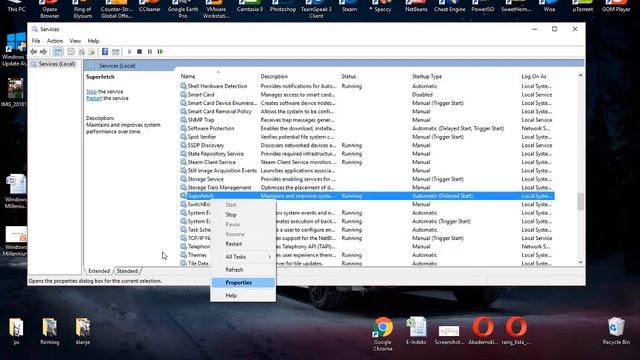Click the gear icon beside Themes

183,255
